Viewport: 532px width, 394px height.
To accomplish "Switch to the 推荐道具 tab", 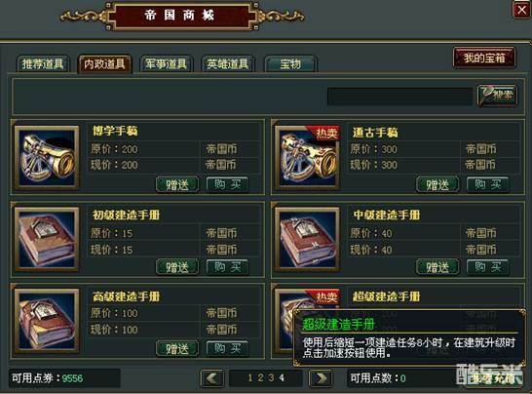I will [43, 63].
